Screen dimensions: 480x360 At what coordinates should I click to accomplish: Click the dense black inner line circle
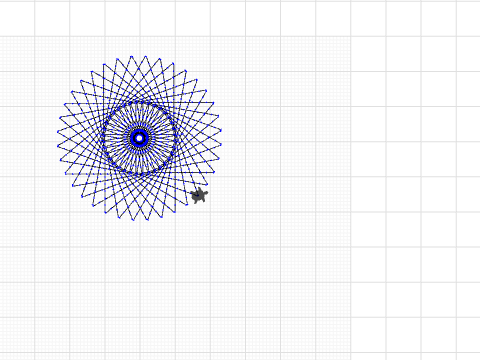coord(140,138)
